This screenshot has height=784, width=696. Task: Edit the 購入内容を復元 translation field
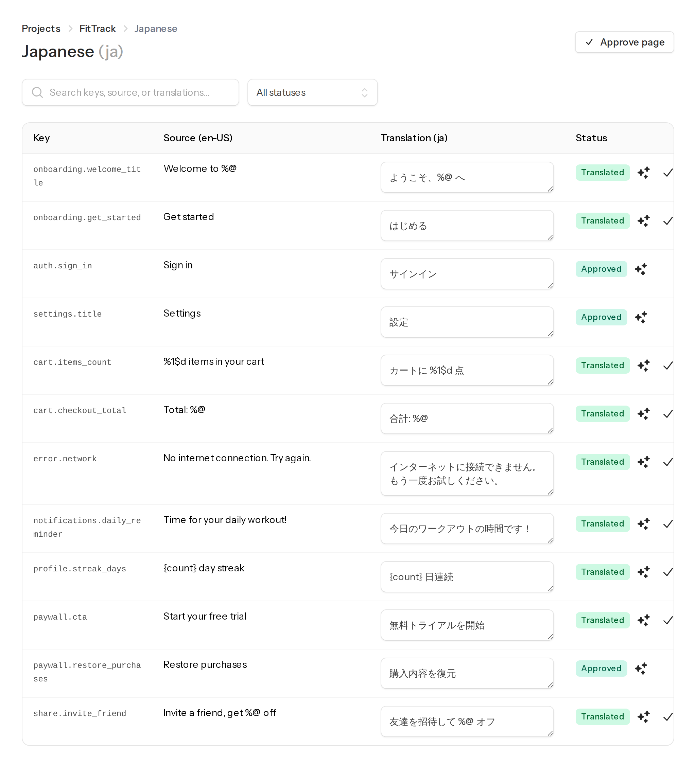tap(467, 673)
